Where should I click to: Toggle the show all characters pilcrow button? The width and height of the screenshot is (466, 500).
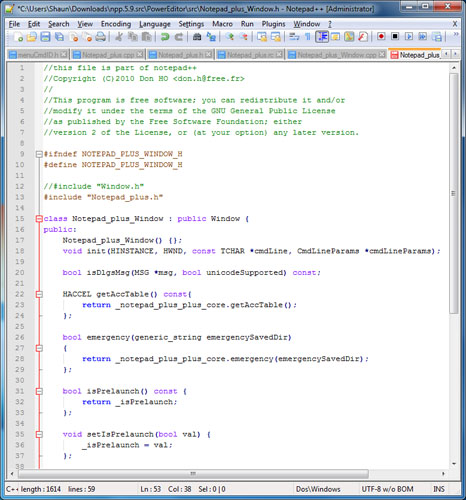click(x=308, y=37)
